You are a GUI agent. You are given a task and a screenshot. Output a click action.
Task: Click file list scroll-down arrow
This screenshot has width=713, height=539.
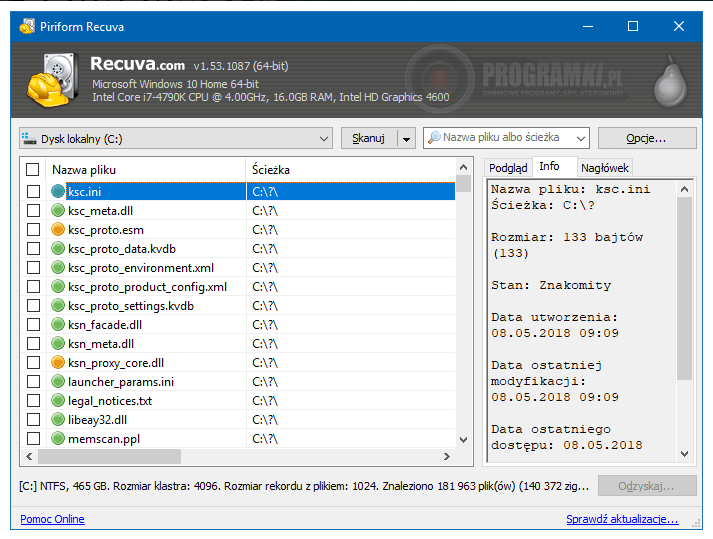(x=463, y=440)
